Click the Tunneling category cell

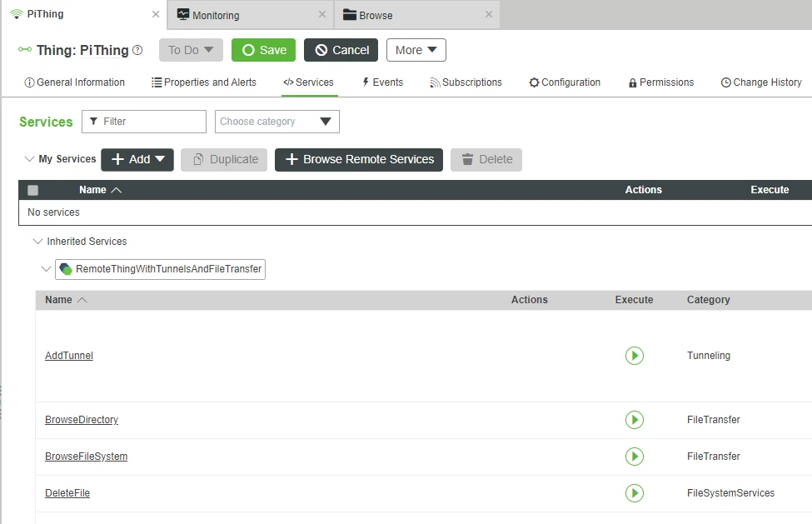coord(709,356)
